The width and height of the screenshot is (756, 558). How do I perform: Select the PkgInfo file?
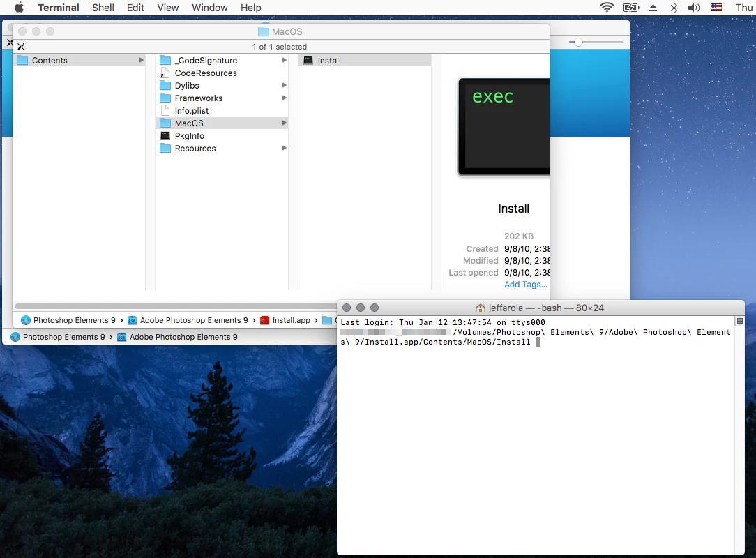click(x=222, y=135)
